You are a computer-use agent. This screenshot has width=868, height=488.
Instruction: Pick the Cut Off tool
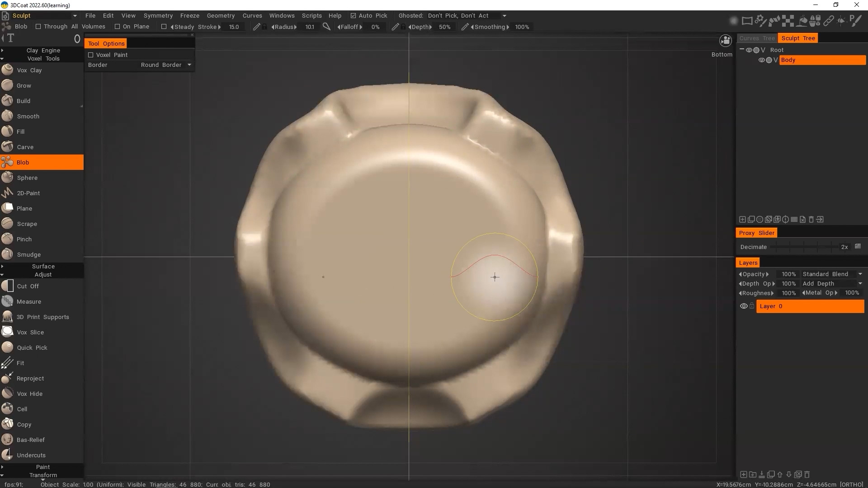[28, 286]
